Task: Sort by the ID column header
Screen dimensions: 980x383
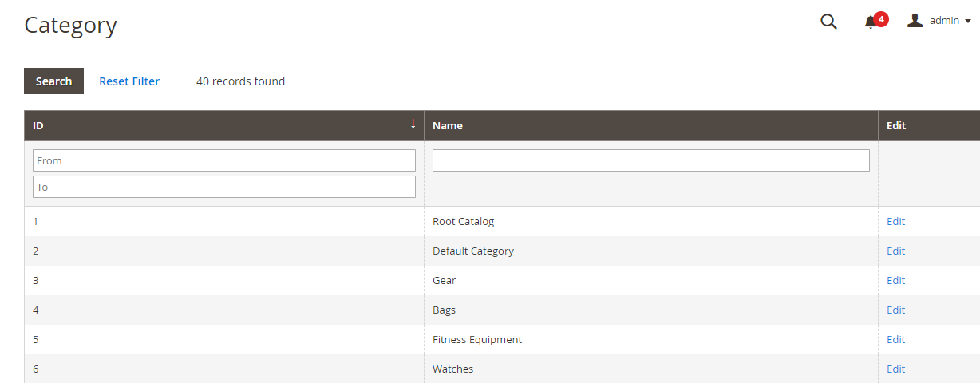Action: point(38,125)
